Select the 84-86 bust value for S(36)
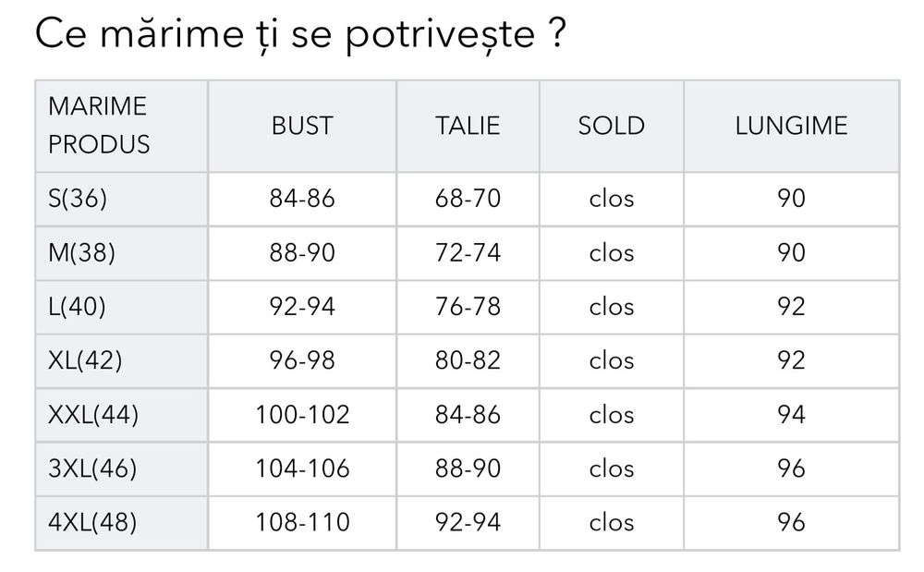This screenshot has height=572, width=924. click(302, 198)
